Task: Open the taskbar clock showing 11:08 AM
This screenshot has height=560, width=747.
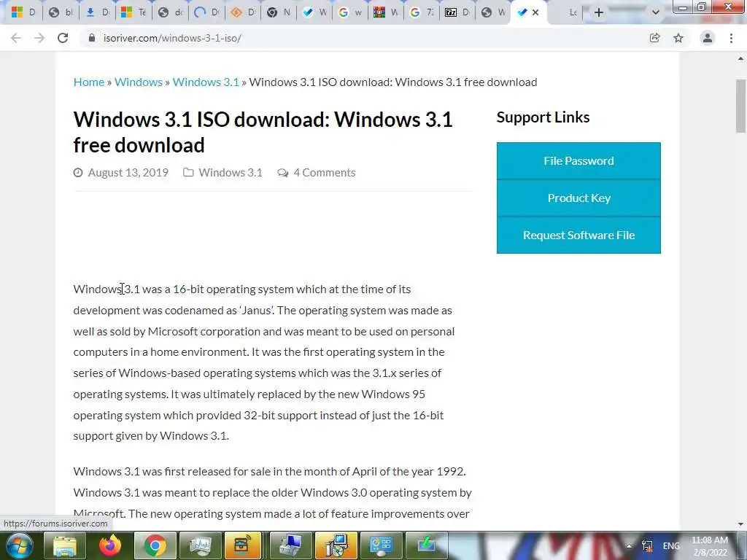Action: [710, 546]
